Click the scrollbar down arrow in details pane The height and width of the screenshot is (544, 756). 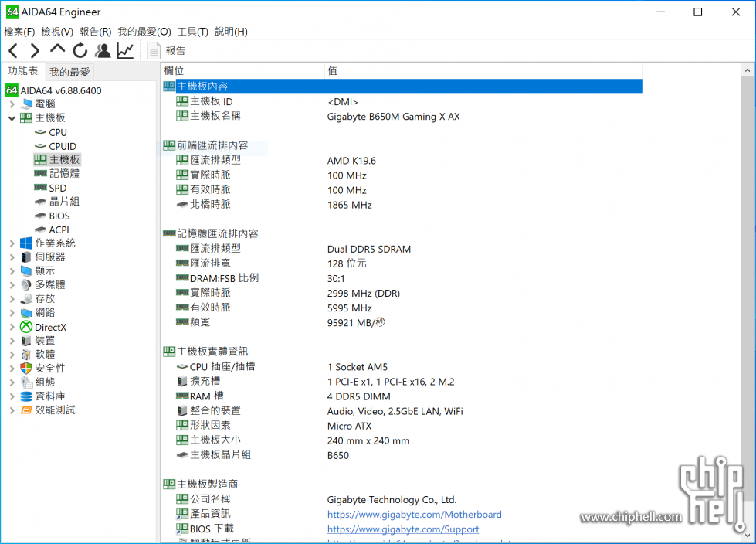[748, 535]
